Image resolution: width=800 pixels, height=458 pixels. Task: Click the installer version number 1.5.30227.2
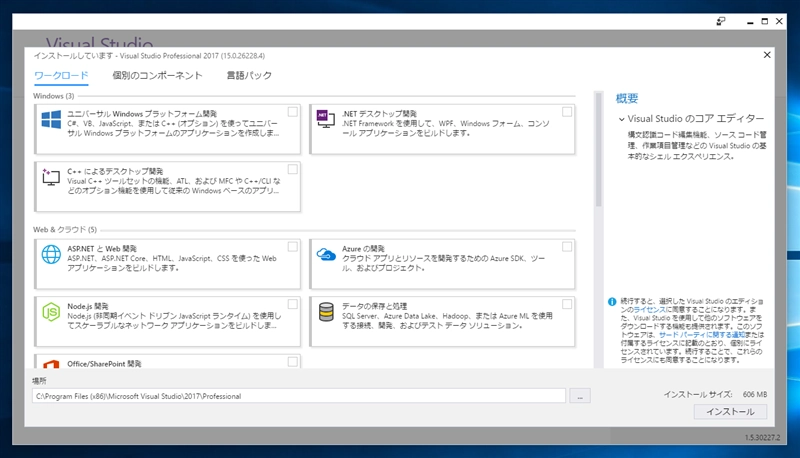(x=762, y=437)
